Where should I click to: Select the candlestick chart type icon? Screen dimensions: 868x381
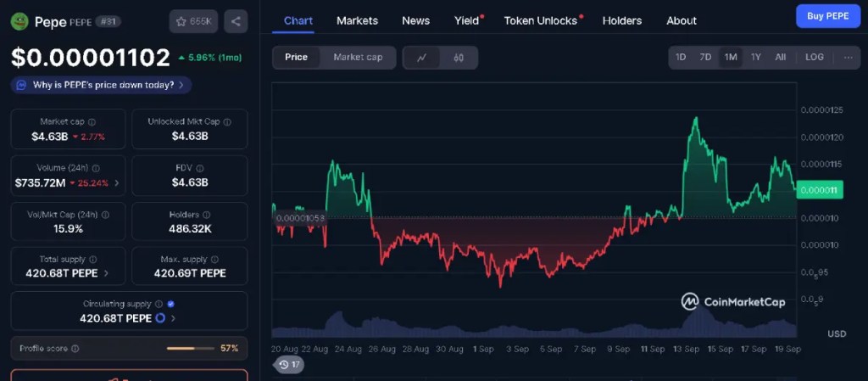tap(459, 58)
